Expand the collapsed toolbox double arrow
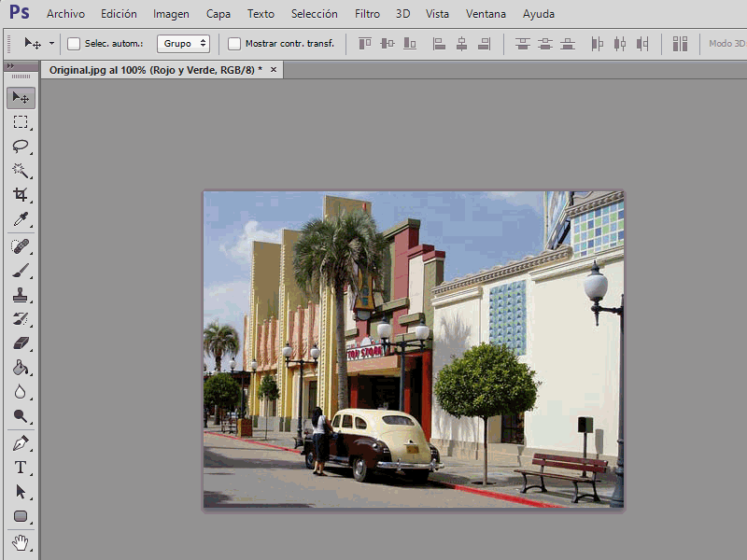This screenshot has height=560, width=747. [10, 65]
